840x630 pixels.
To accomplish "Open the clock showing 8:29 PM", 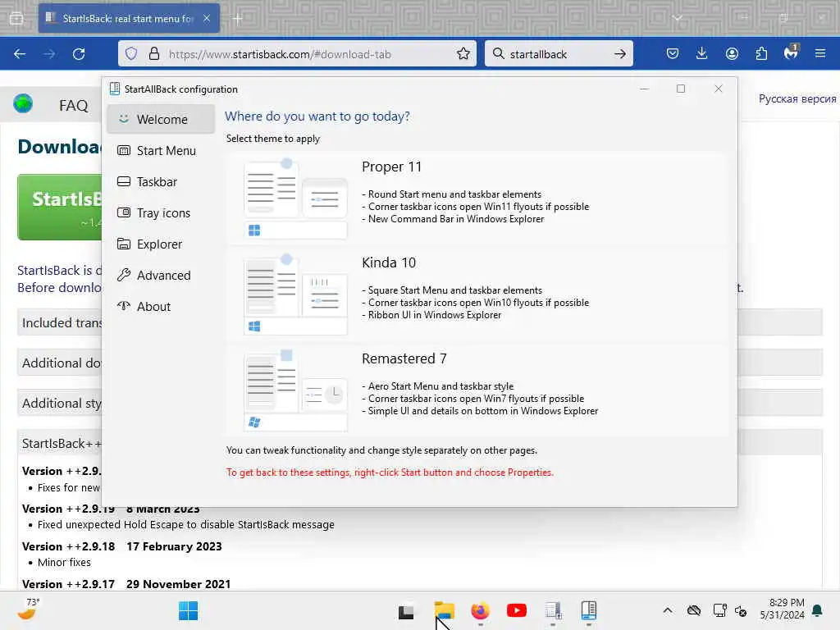I will tap(782, 609).
